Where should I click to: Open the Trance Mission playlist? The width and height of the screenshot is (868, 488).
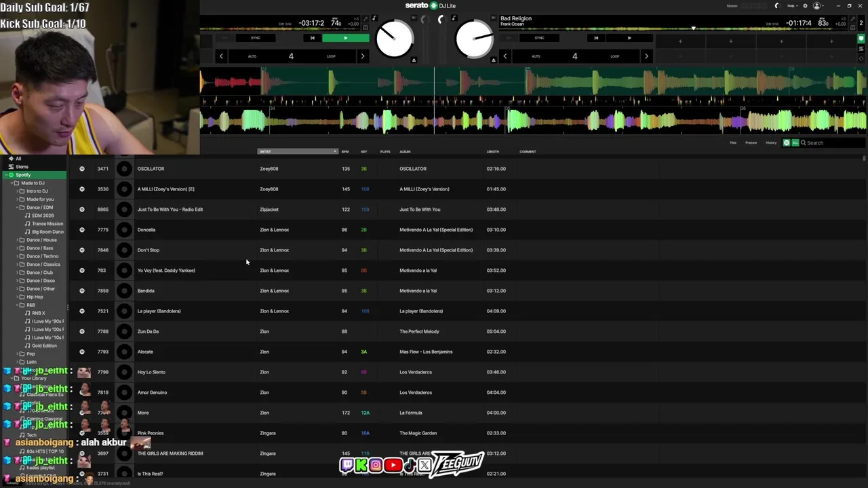tap(47, 224)
